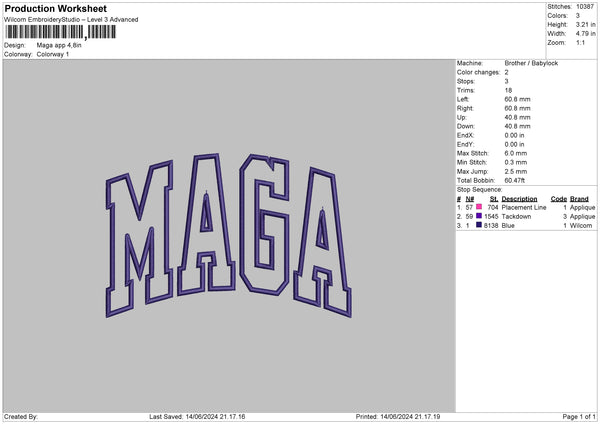The height and width of the screenshot is (424, 600).
Task: Click the 'Wilcom' brand entry
Action: pyautogui.click(x=581, y=226)
